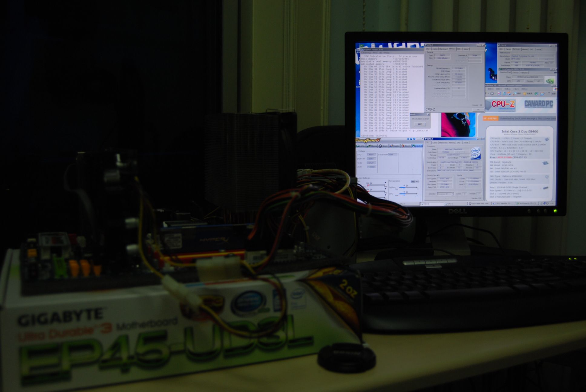This screenshot has height=392, width=586.
Task: Click the NVIDIA logo in GPU-Z
Action: coord(550,80)
